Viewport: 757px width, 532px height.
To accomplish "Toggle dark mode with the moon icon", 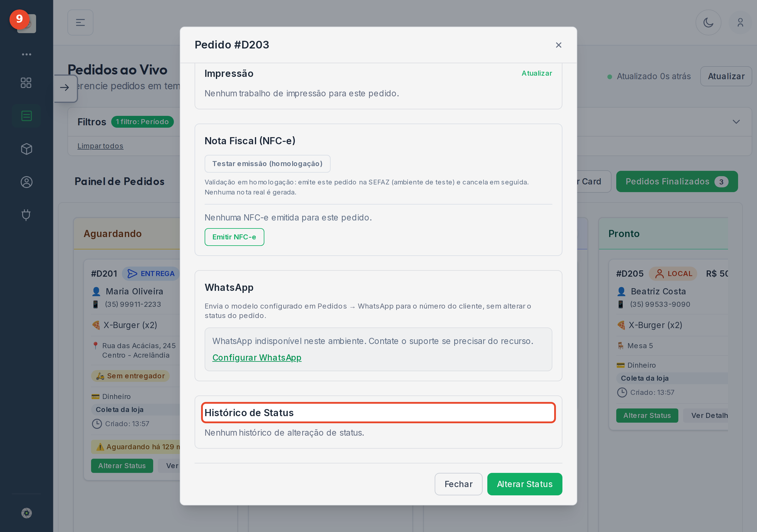I will pos(708,22).
